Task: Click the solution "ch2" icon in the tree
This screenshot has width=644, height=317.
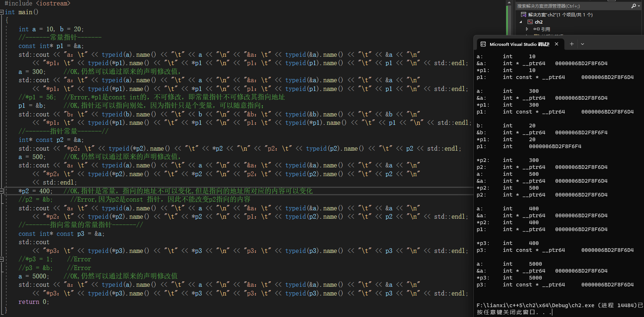Action: click(524, 15)
